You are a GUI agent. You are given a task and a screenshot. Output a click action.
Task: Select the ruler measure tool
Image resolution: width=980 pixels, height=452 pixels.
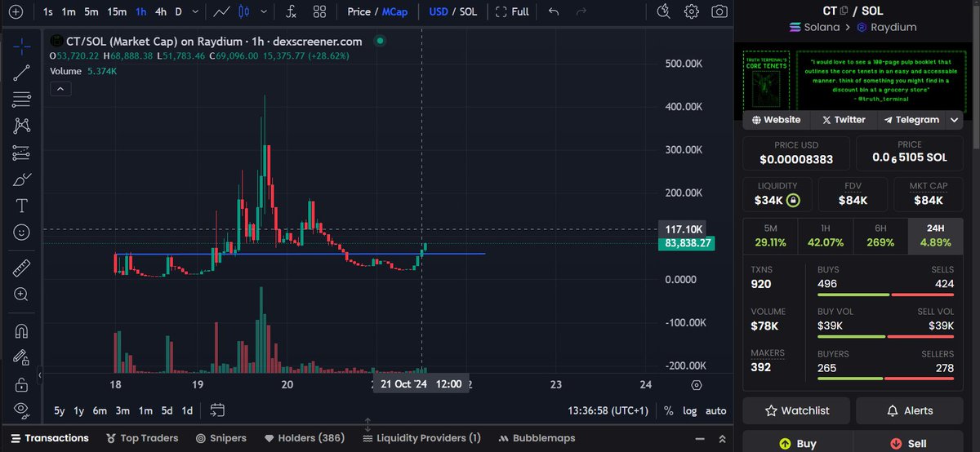(x=21, y=267)
